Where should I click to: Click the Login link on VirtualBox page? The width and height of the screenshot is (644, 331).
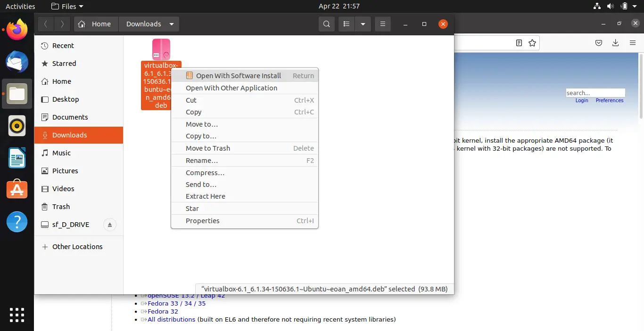tap(582, 100)
